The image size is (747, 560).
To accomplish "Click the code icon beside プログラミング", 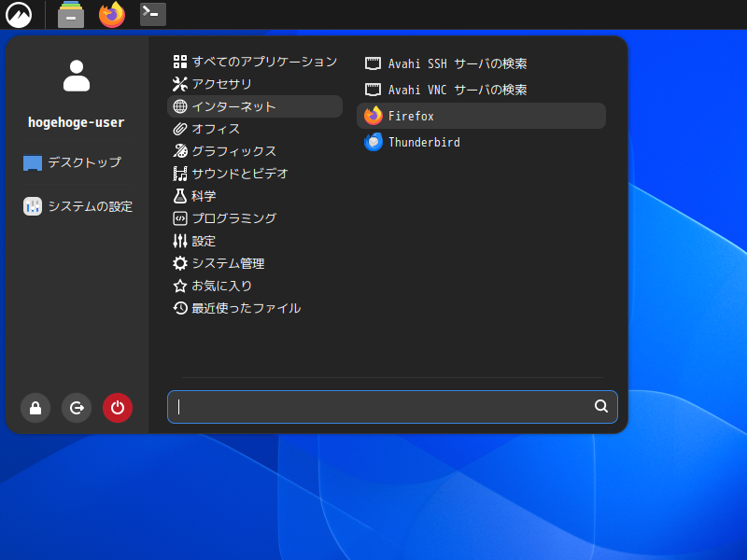I will click(x=180, y=218).
